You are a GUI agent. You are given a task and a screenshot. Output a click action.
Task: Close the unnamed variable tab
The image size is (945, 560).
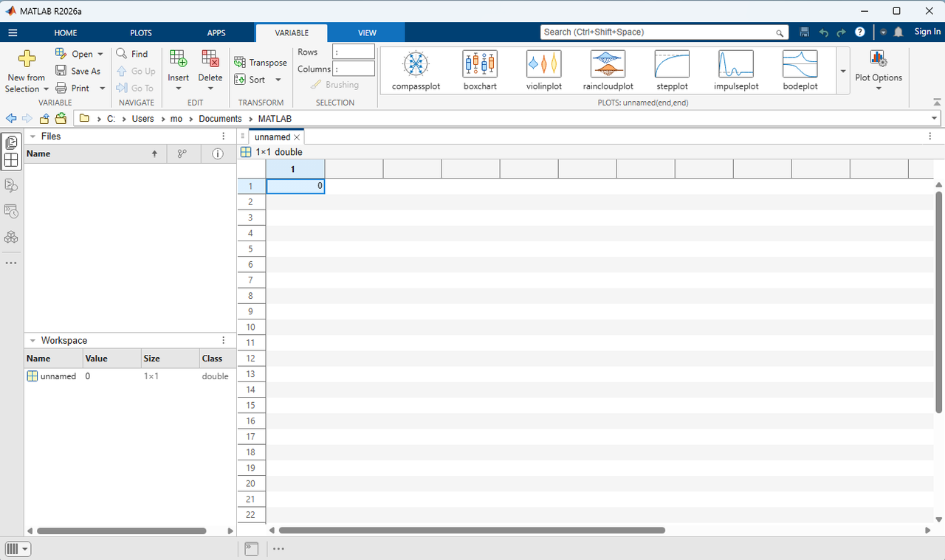point(297,137)
